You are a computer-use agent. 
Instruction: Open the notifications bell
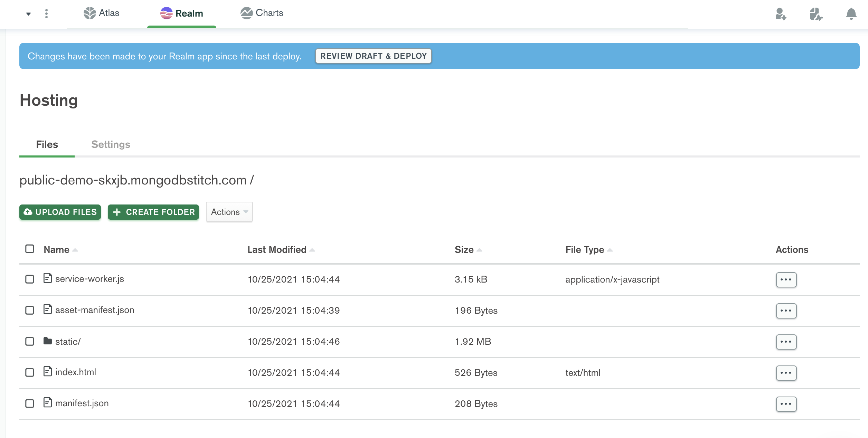click(x=851, y=14)
